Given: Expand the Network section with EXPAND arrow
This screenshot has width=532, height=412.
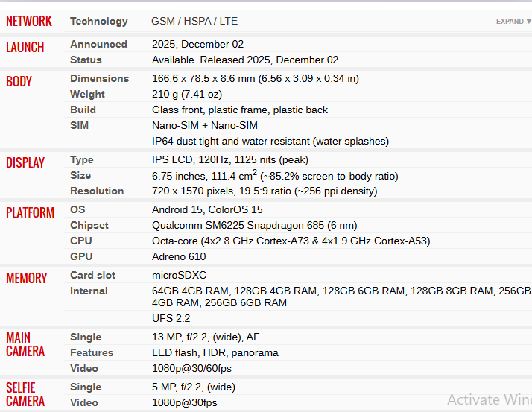Looking at the screenshot, I should (513, 22).
